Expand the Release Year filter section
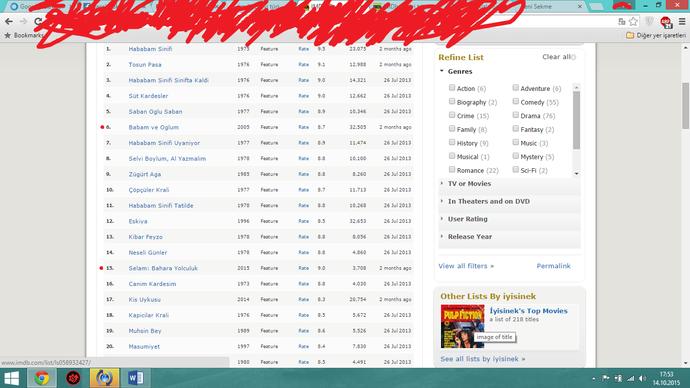690x388 pixels. [x=510, y=237]
